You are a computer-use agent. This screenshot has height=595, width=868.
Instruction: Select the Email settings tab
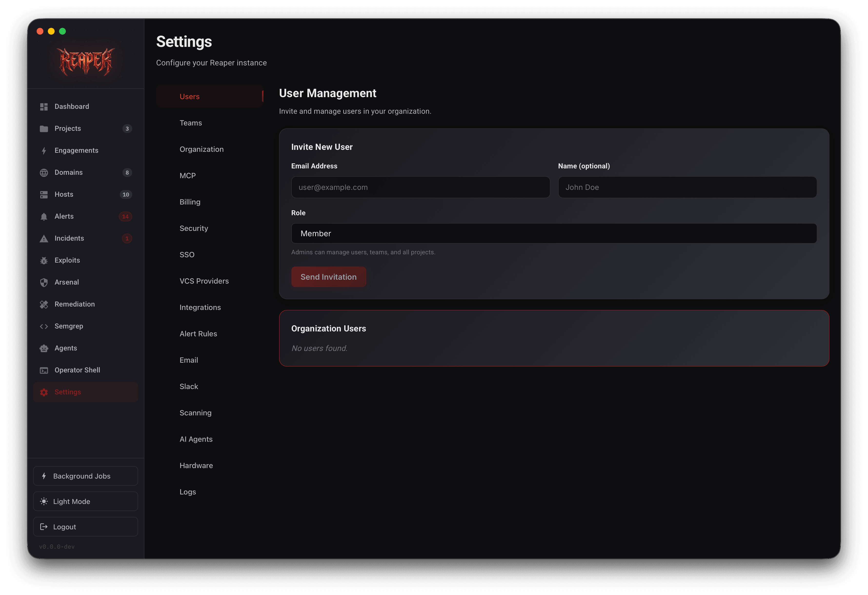[210, 360]
